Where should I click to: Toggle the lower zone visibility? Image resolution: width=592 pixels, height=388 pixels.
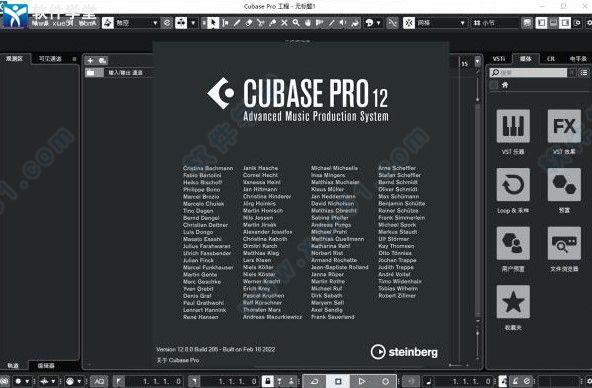553,23
